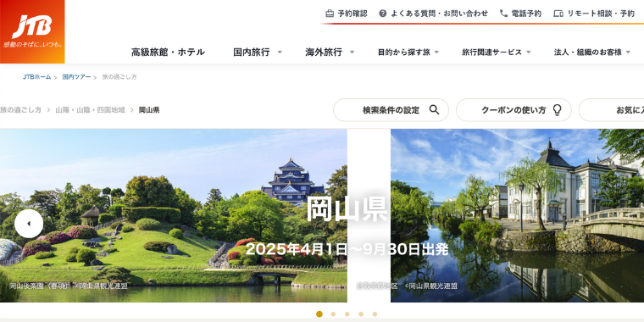Click the JTB logo
Screen dimensions: 644x322
(x=32, y=31)
